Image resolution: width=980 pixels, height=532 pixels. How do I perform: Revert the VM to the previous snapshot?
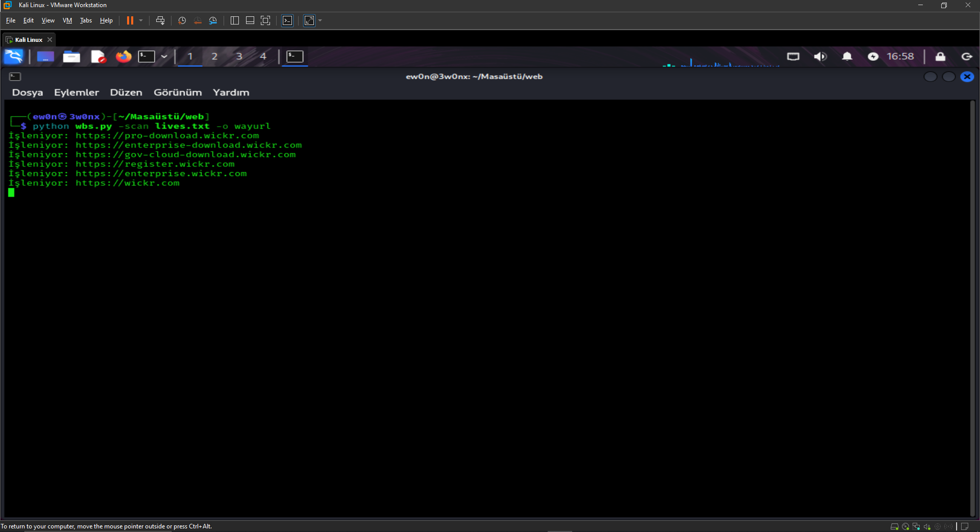pos(198,20)
